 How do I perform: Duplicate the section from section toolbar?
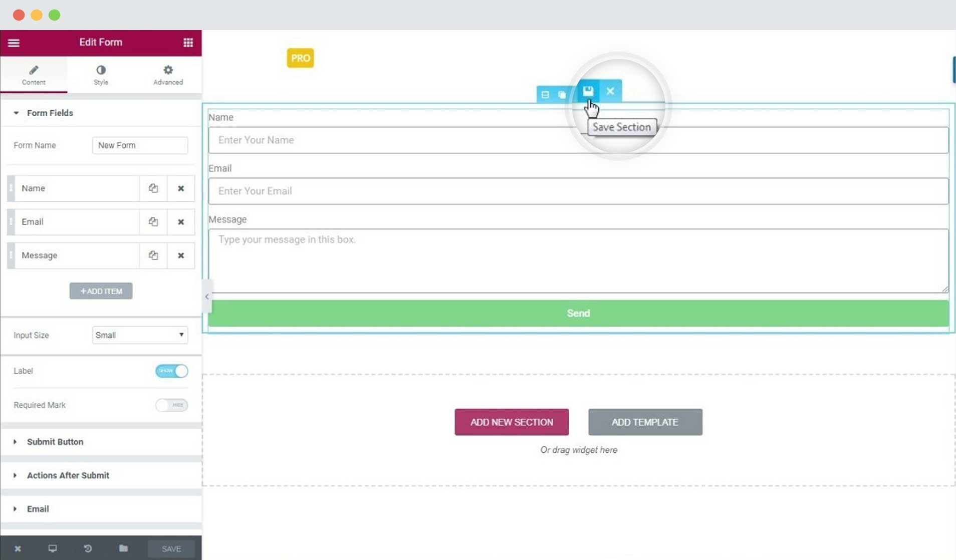(562, 95)
